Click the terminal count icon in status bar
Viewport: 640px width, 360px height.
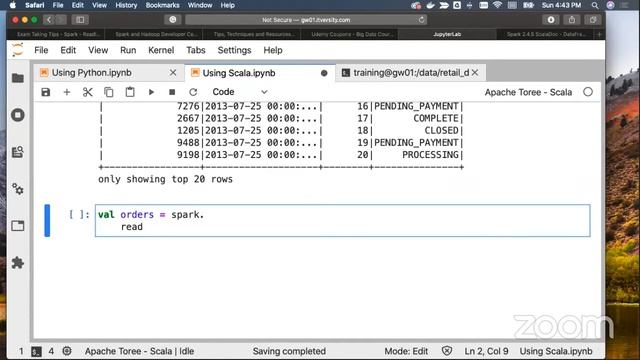tap(36, 351)
